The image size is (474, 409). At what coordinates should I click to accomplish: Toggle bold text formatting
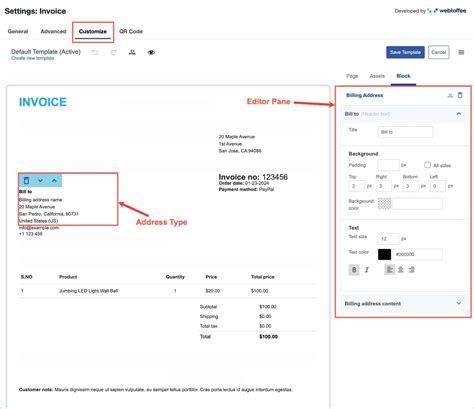pyautogui.click(x=354, y=270)
